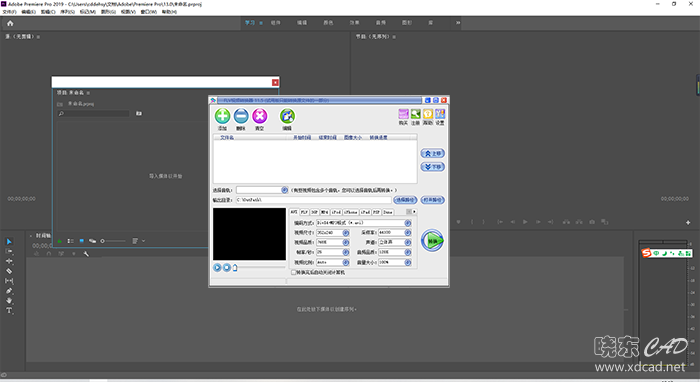
Task: Click the output directory path field
Action: pyautogui.click(x=313, y=200)
